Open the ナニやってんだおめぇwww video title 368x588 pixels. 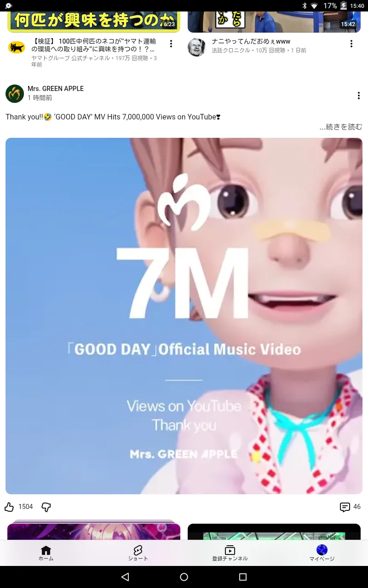[x=251, y=41]
